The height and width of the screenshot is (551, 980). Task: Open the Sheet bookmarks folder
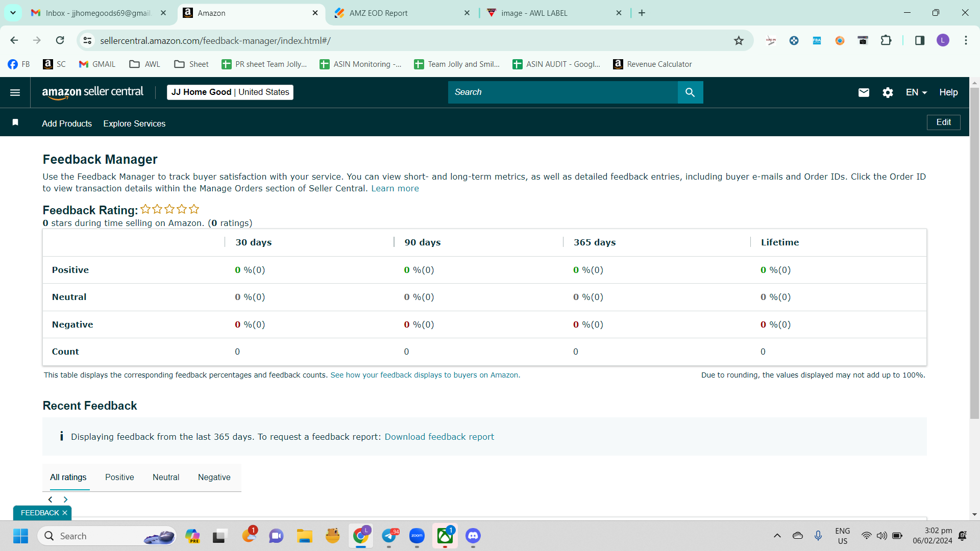point(191,64)
